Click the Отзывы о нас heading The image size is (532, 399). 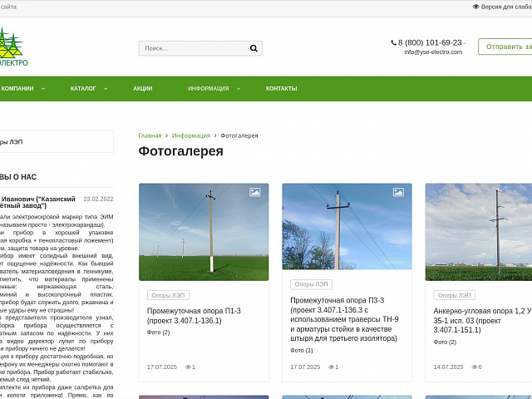tap(18, 177)
